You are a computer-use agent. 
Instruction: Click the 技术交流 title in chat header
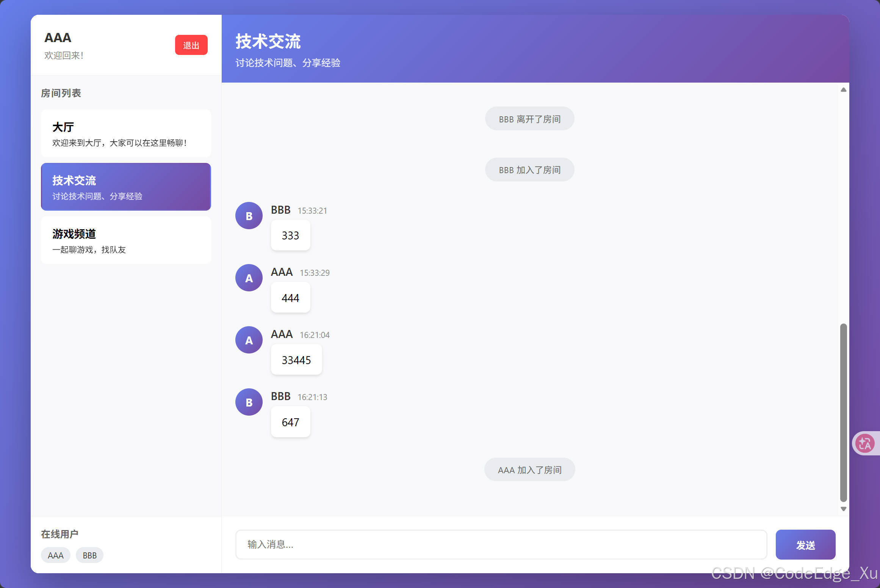coord(268,41)
